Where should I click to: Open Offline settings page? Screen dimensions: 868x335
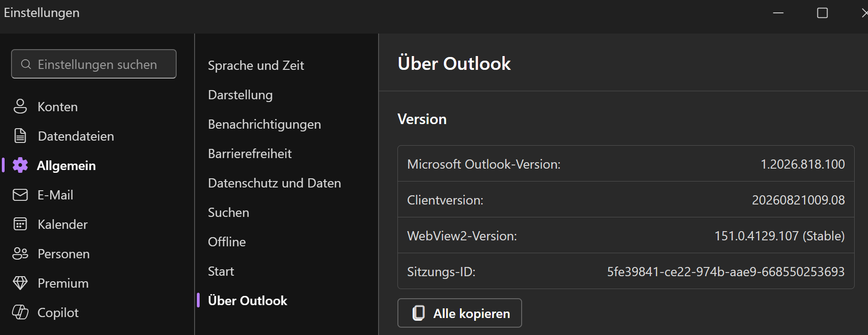coord(227,242)
